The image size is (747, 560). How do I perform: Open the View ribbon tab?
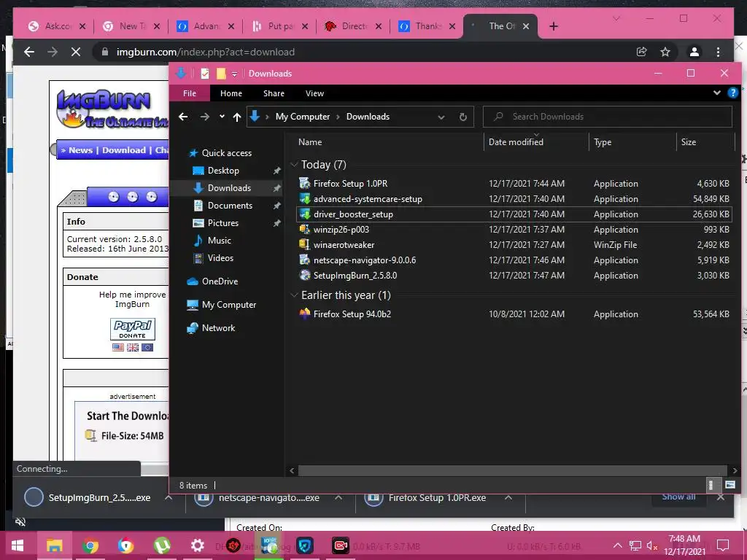click(x=314, y=93)
